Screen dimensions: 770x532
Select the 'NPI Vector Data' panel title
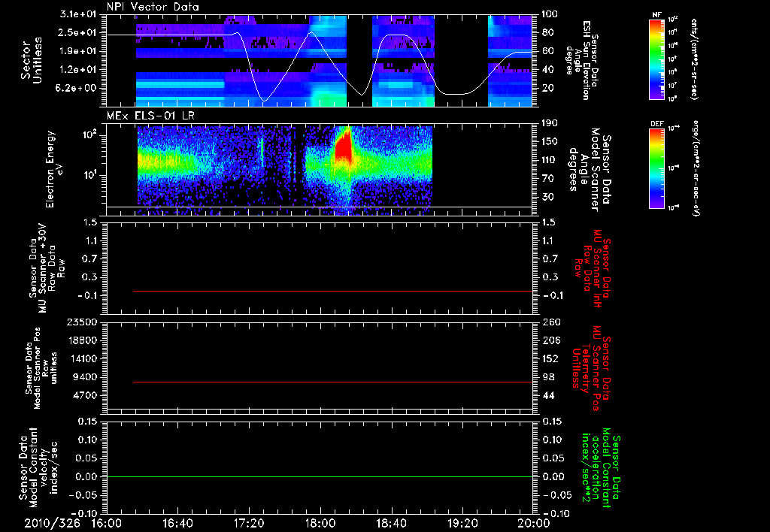(x=153, y=7)
